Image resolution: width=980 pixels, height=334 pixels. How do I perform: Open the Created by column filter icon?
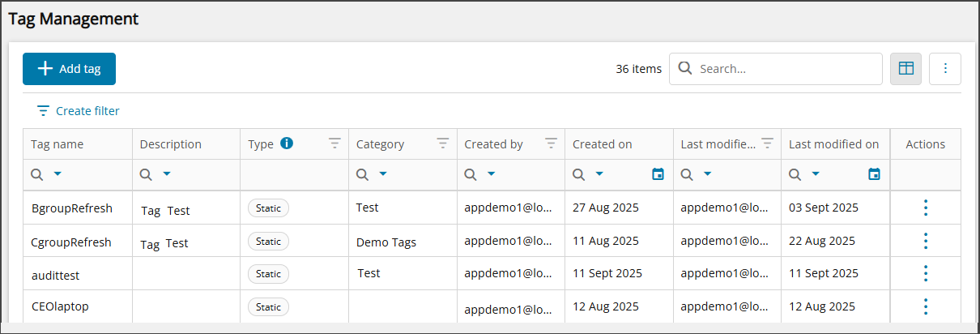click(551, 143)
